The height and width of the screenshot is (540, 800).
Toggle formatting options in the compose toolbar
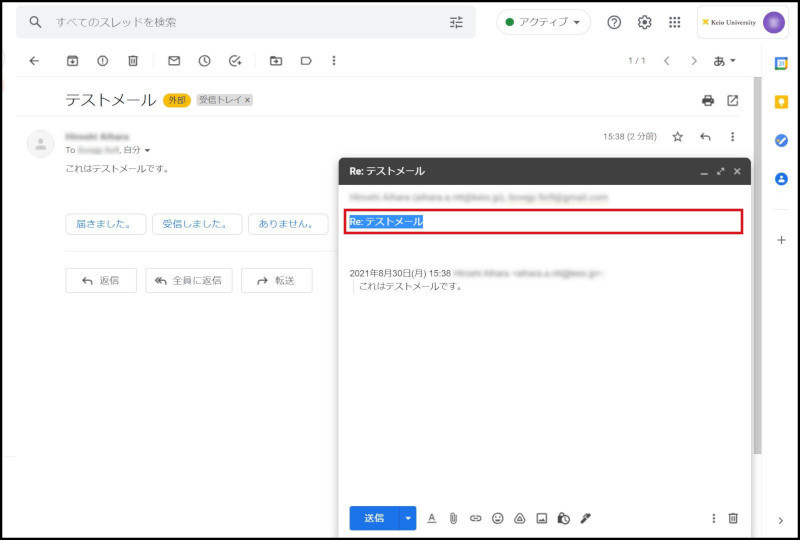click(432, 518)
